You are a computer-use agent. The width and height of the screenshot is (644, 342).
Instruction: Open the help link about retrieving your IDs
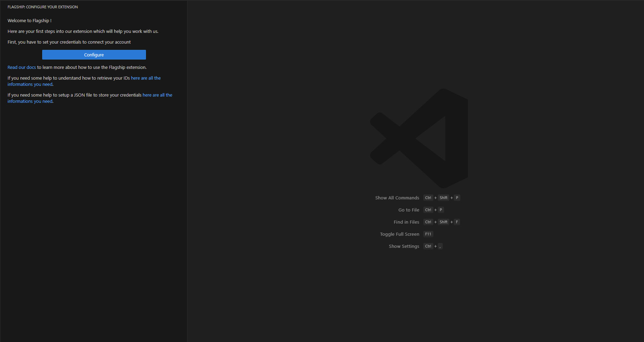[84, 81]
